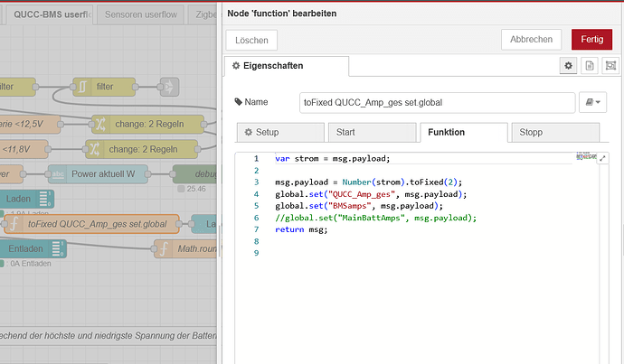The image size is (624, 364).
Task: Open the Stopp tab
Action: pyautogui.click(x=553, y=132)
